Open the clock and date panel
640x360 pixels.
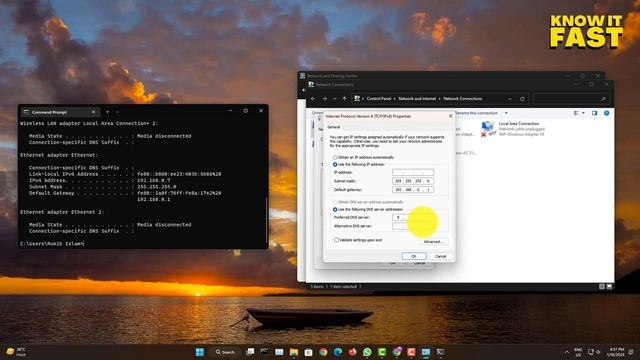[x=616, y=352]
